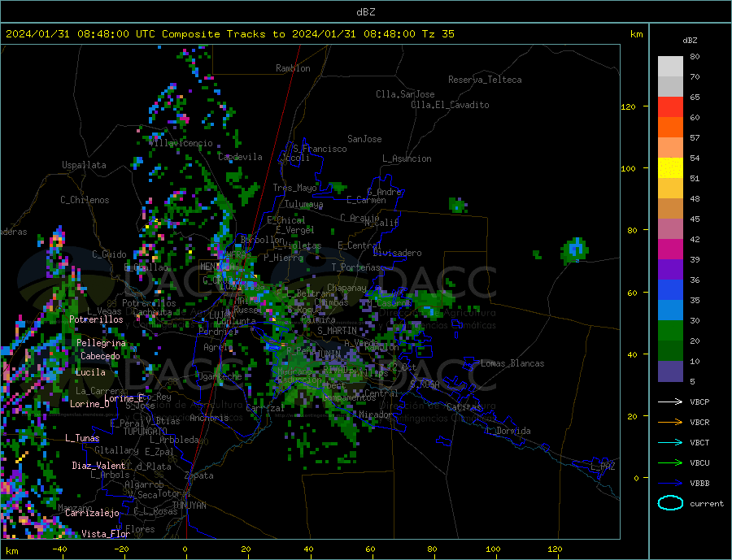Click the white VBCP arrow in legend
Image resolution: width=732 pixels, height=560 pixels.
pos(670,402)
